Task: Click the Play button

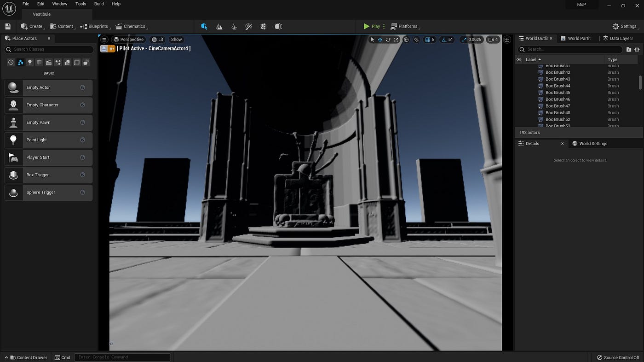Action: 372,26
